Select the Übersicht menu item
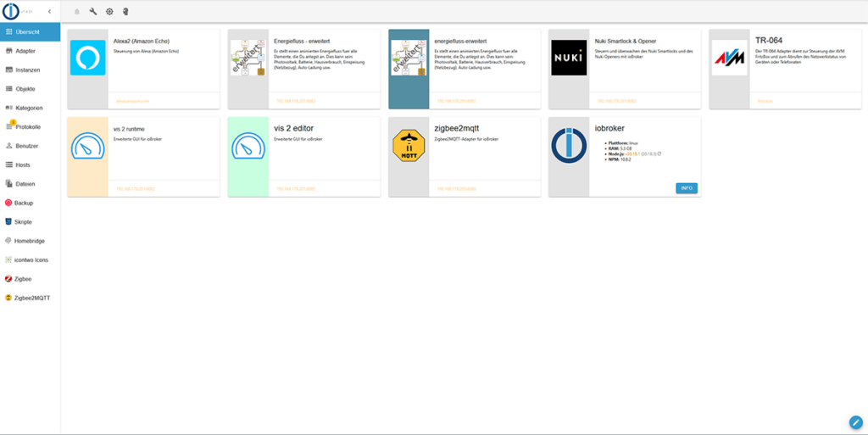 point(31,32)
